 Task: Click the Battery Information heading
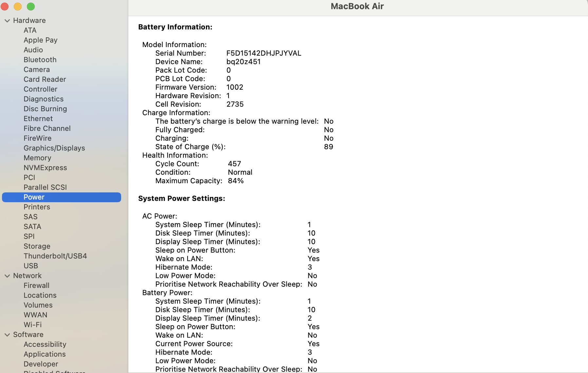pos(175,27)
